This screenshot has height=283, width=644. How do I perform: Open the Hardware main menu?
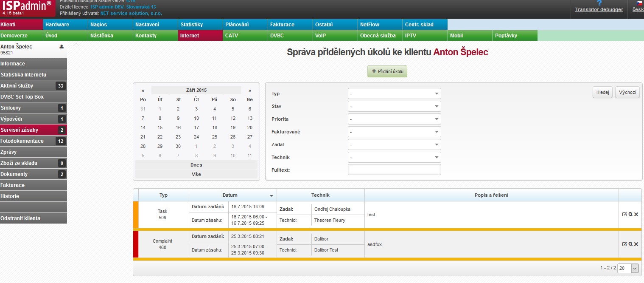[66, 25]
